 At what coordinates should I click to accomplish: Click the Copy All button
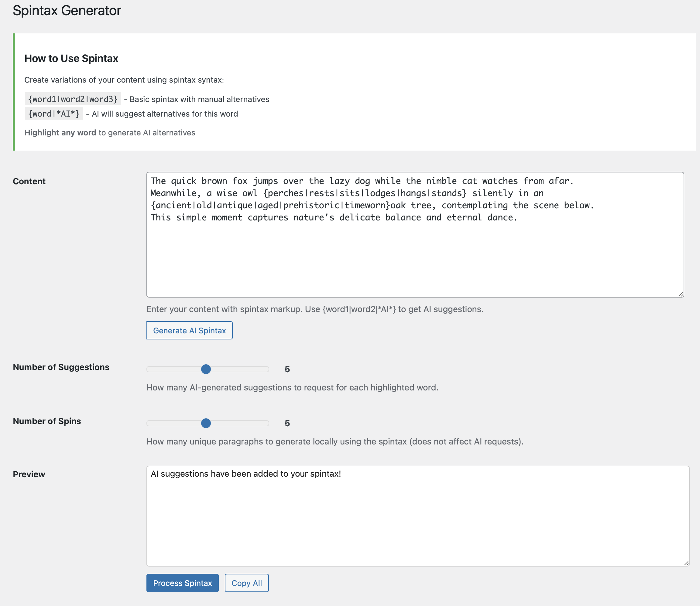[x=246, y=583]
